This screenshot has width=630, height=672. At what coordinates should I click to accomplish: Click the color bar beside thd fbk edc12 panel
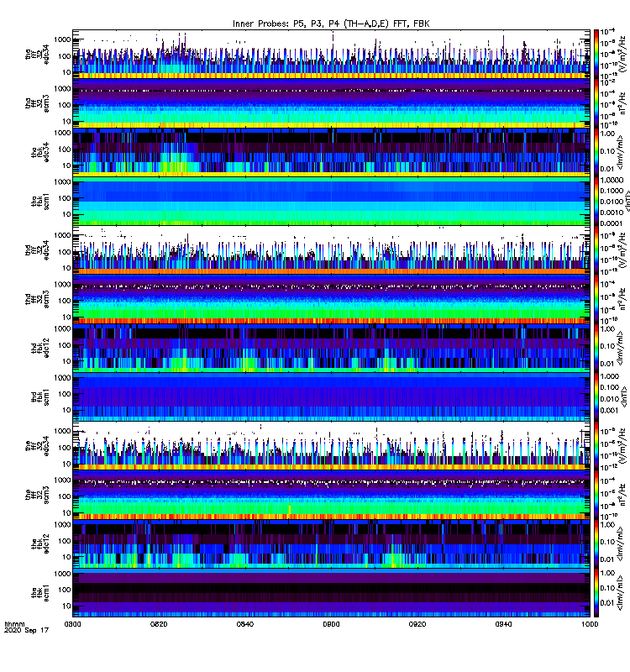tap(596, 348)
